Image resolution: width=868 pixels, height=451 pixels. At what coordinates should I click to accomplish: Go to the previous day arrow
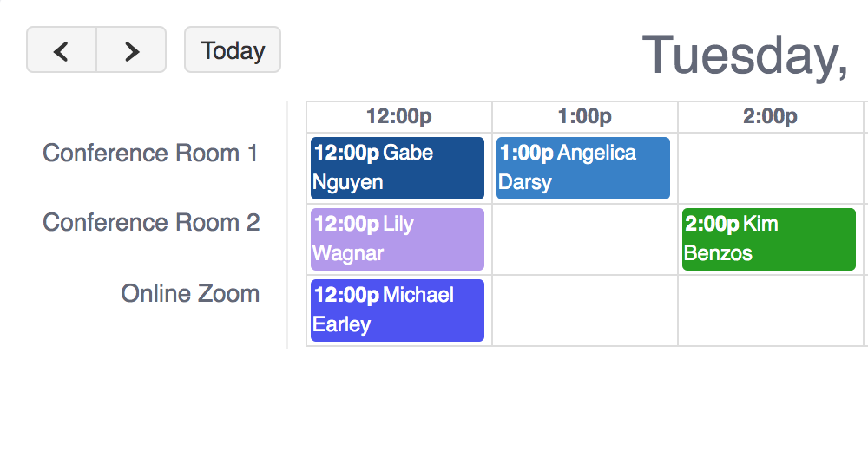tap(61, 50)
